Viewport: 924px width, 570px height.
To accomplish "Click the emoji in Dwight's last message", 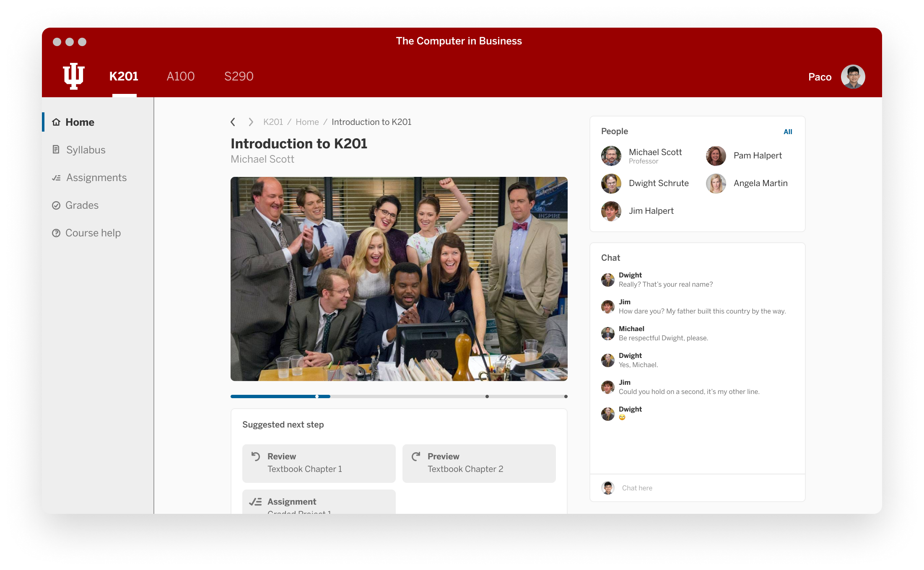I will click(622, 417).
